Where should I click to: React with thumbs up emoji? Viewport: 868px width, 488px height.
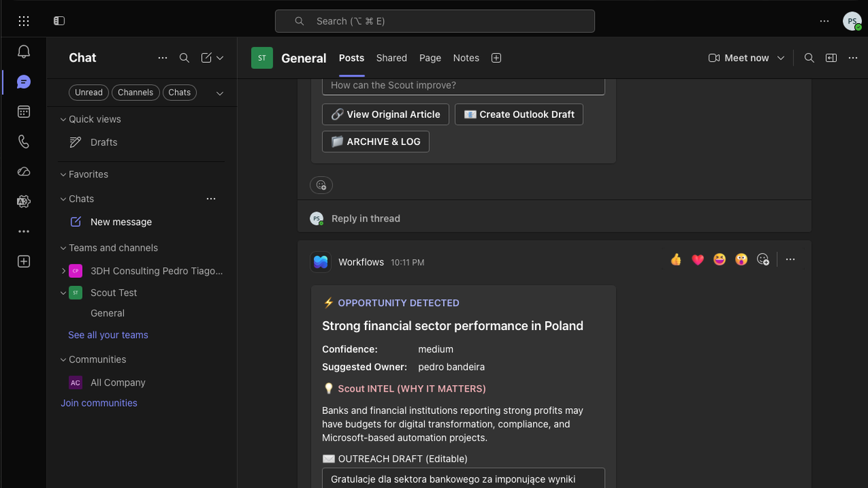(676, 260)
